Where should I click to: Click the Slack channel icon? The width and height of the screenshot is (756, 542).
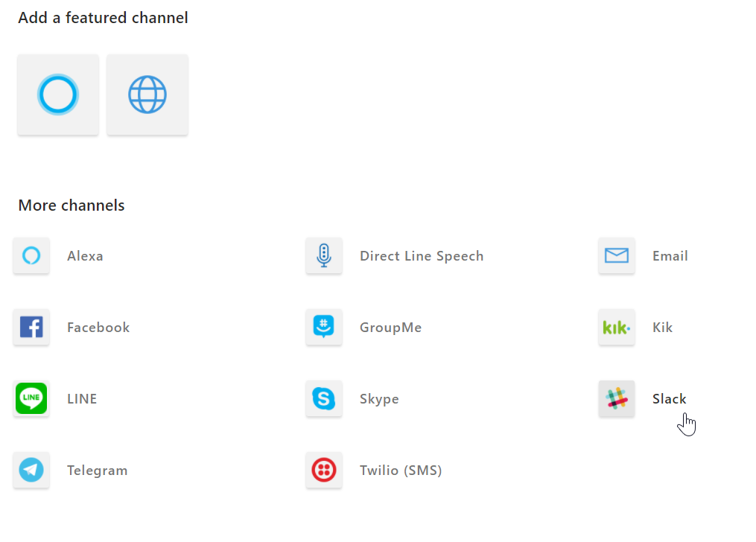pos(616,398)
